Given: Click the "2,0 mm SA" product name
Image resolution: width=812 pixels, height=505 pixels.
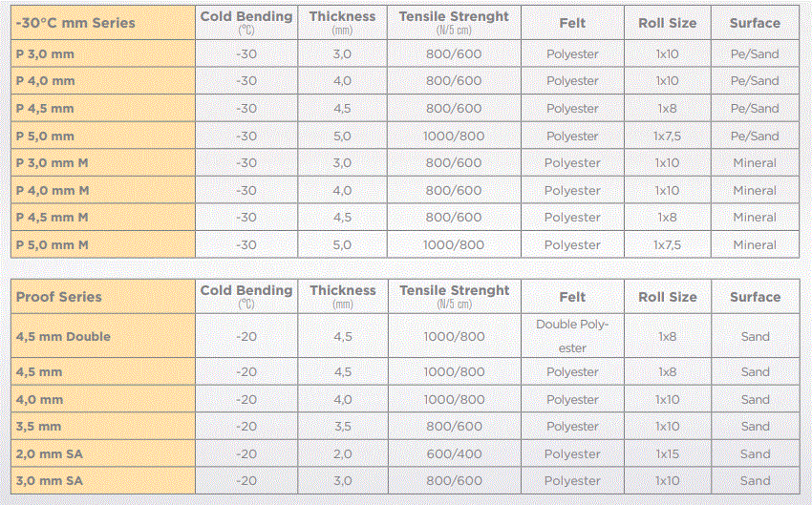Looking at the screenshot, I should click(50, 454).
